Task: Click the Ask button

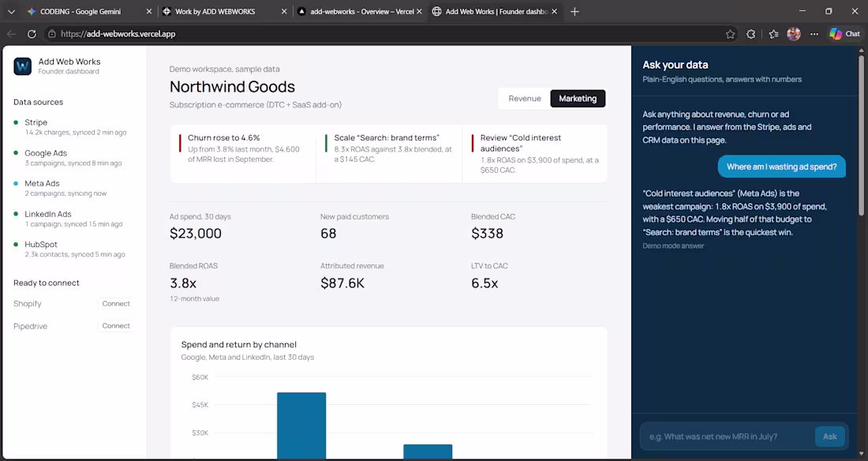Action: (830, 437)
